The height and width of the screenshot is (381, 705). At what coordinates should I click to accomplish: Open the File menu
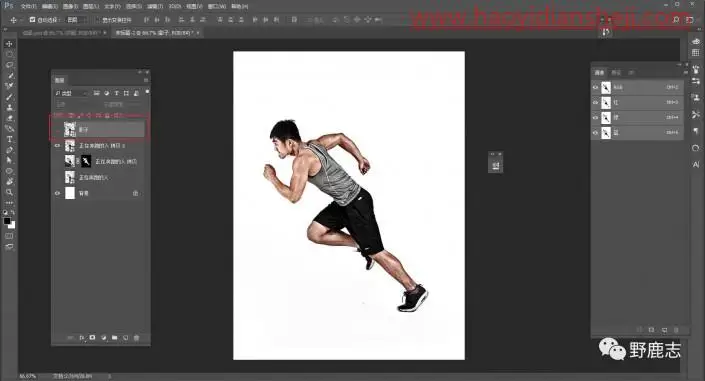pos(28,7)
